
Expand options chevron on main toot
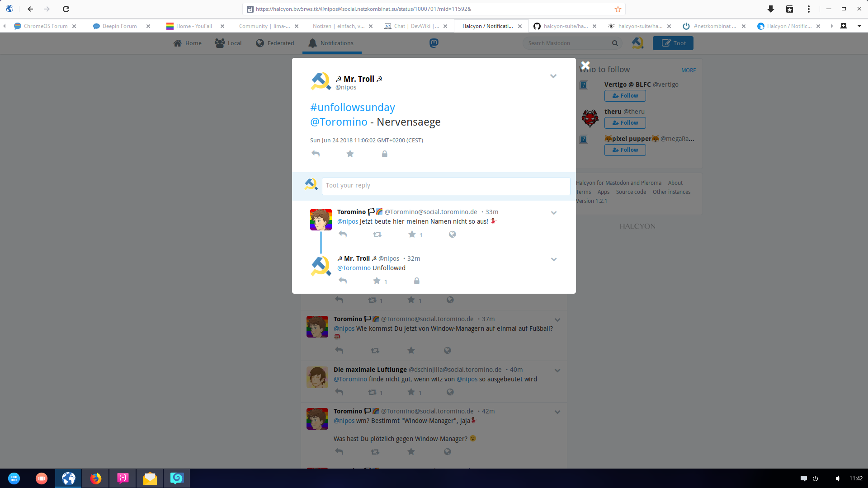pyautogui.click(x=553, y=76)
